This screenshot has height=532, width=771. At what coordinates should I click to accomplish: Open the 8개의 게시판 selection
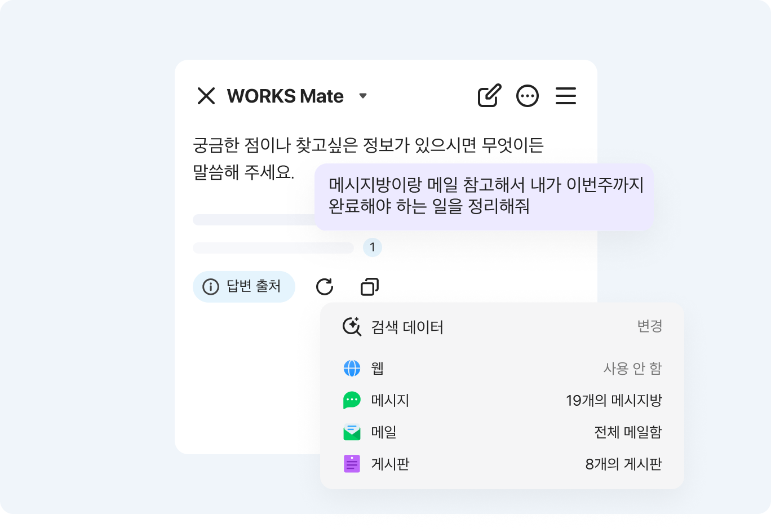(623, 464)
